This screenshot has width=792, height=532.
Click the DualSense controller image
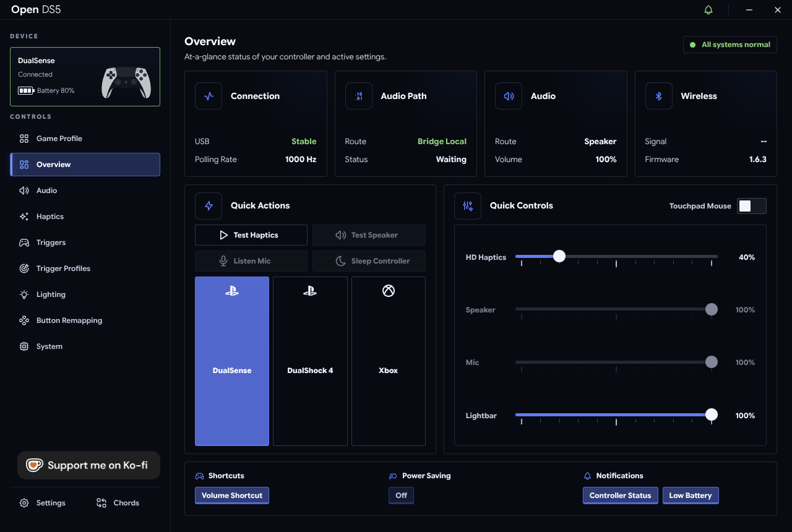(x=126, y=82)
